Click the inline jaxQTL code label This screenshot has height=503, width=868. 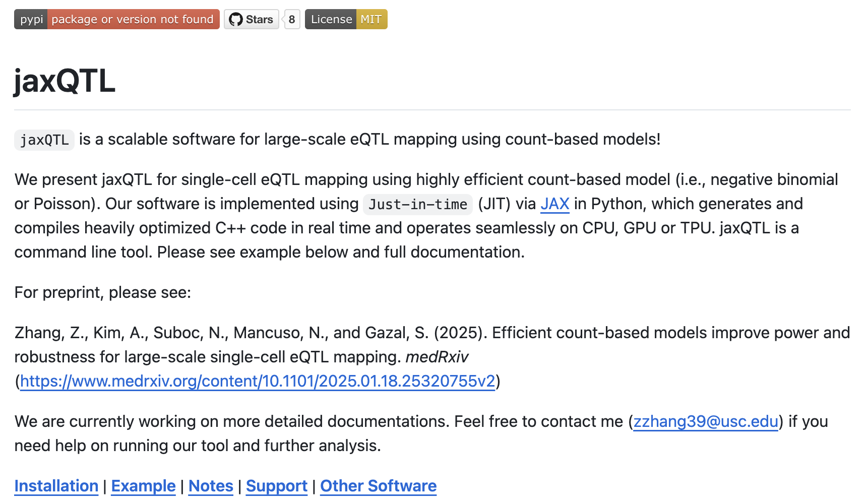click(x=44, y=140)
